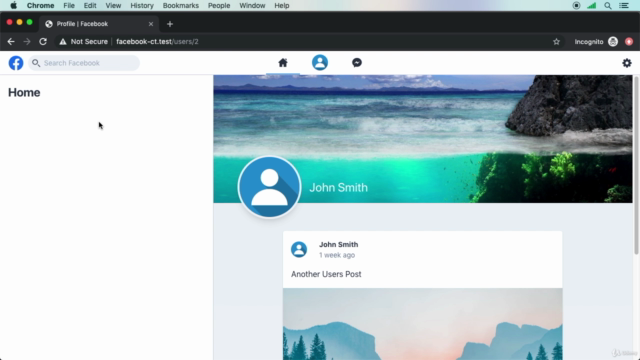The width and height of the screenshot is (640, 360).
Task: Go back with the browser back arrow
Action: [11, 42]
